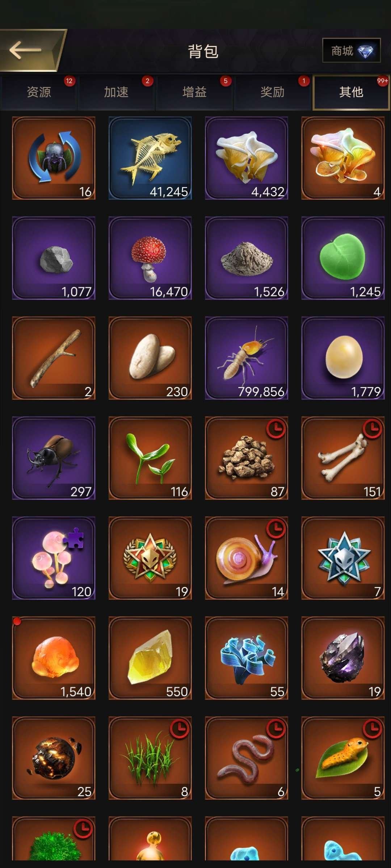Open the termite item showing 799,856
This screenshot has width=391, height=868.
(247, 358)
